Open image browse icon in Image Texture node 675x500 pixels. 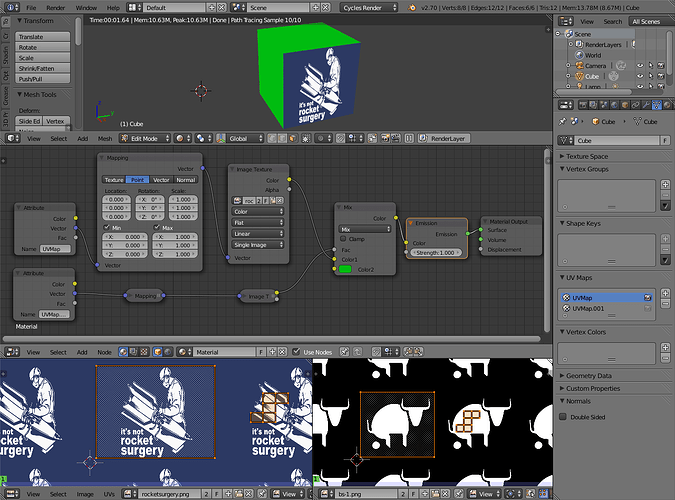pyautogui.click(x=237, y=201)
